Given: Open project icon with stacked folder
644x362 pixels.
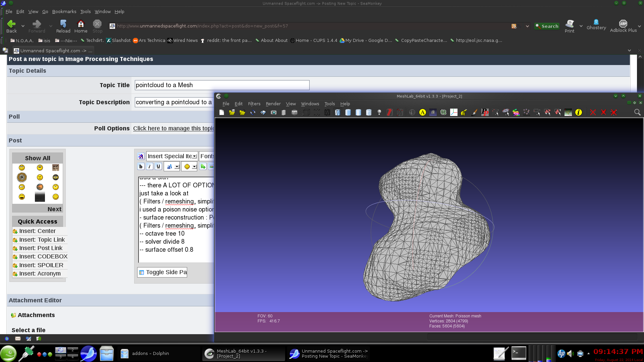Looking at the screenshot, I should [x=232, y=113].
